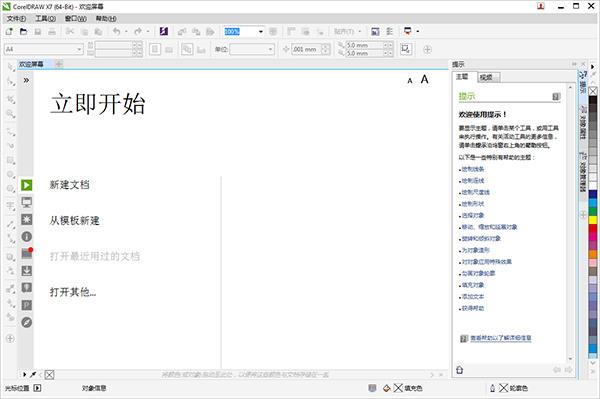Open the Tools menu

[46, 18]
